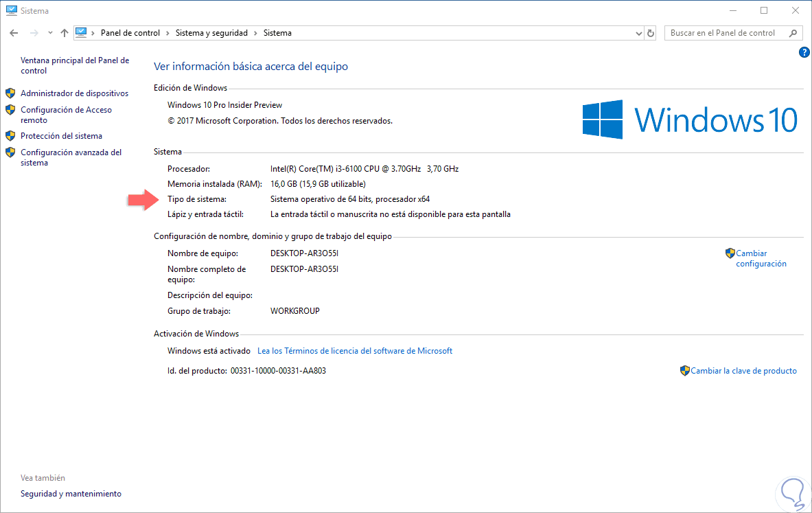Image resolution: width=812 pixels, height=513 pixels.
Task: Click the shield icon next to Cambiar configuración
Action: click(730, 253)
